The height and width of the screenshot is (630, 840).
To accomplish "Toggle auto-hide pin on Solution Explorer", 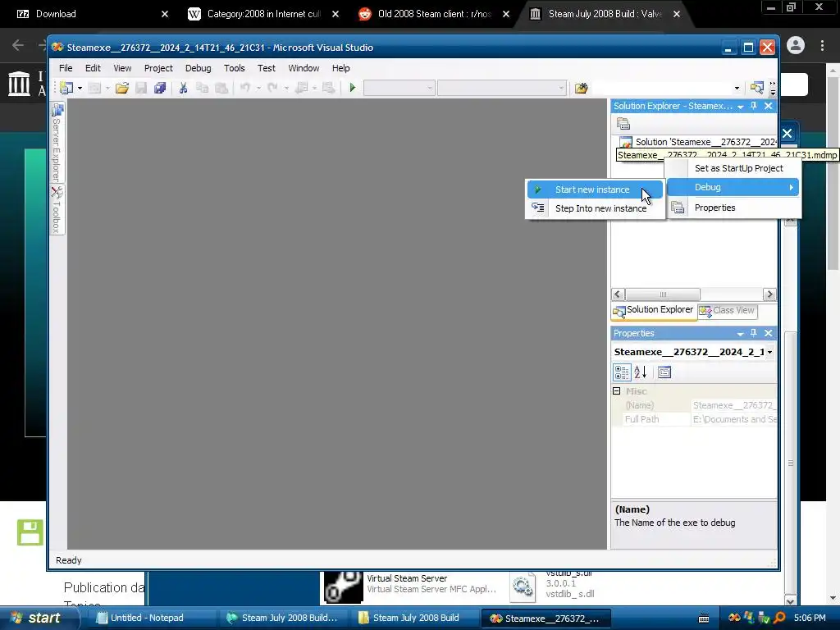I will click(754, 106).
